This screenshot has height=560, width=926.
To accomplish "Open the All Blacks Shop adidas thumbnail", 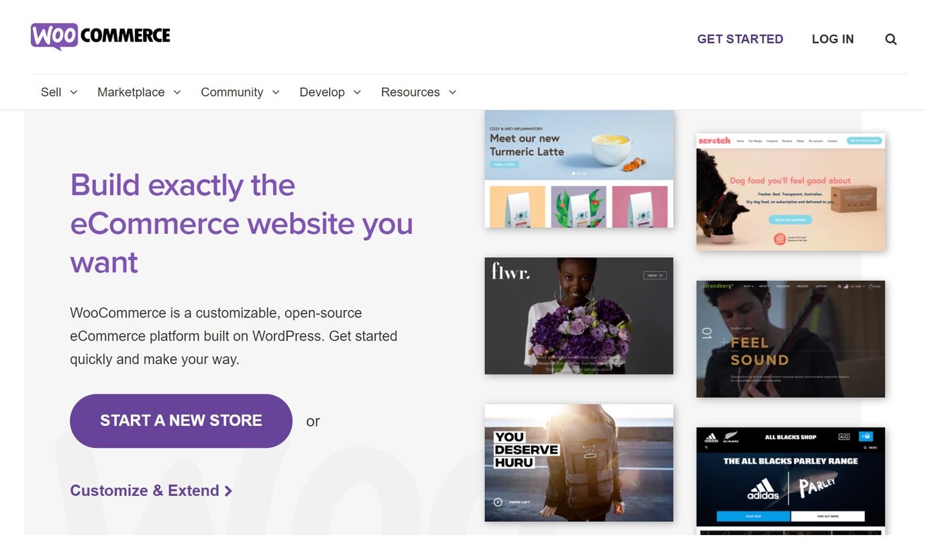I will (x=790, y=481).
